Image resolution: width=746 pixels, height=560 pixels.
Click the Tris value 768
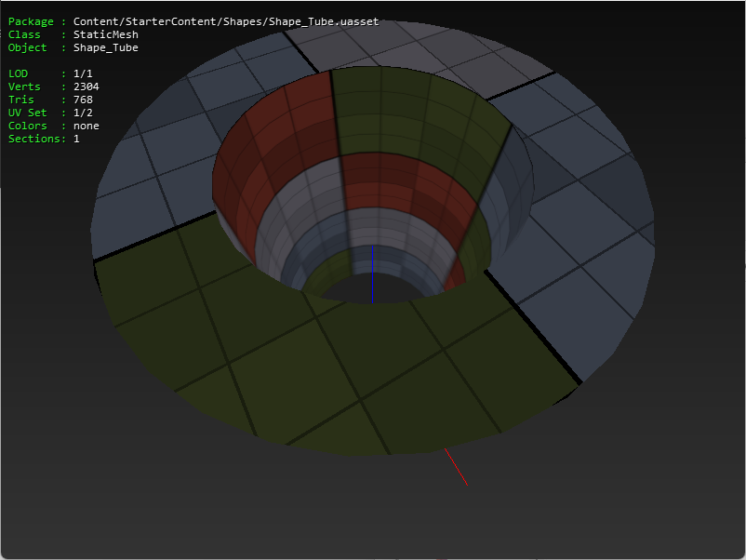coord(83,100)
